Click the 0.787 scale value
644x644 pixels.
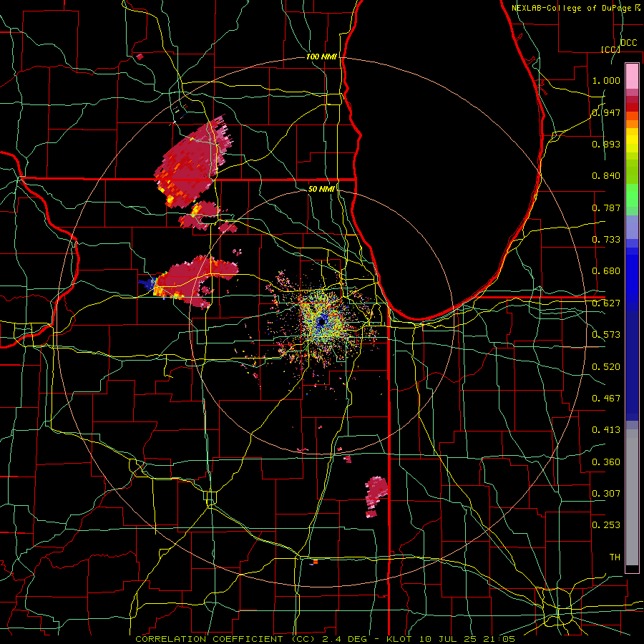[x=606, y=208]
